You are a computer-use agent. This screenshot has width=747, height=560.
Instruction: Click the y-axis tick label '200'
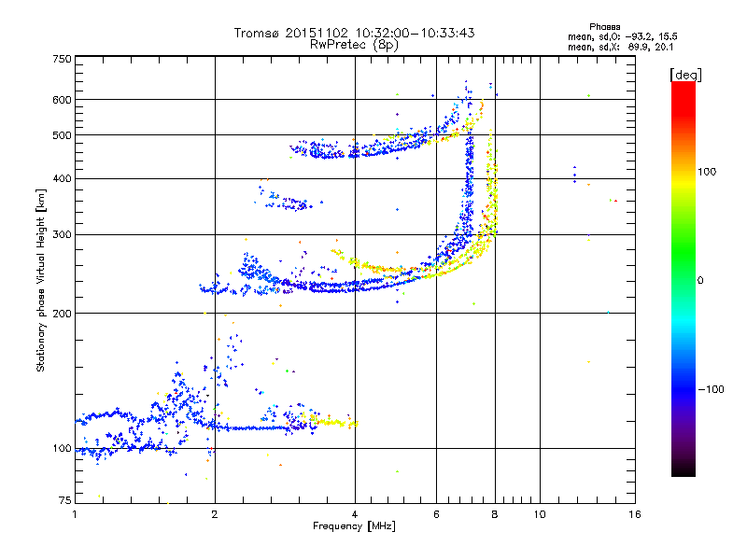click(62, 314)
